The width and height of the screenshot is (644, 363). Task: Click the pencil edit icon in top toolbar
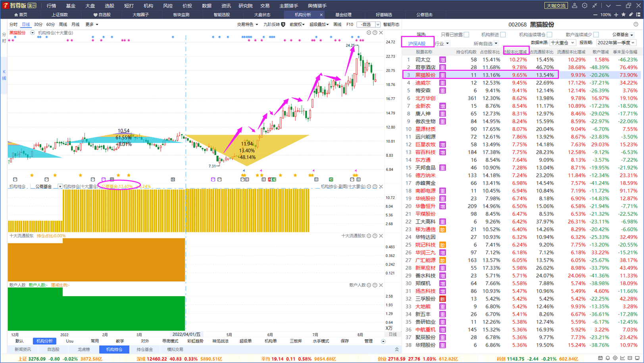tap(631, 15)
